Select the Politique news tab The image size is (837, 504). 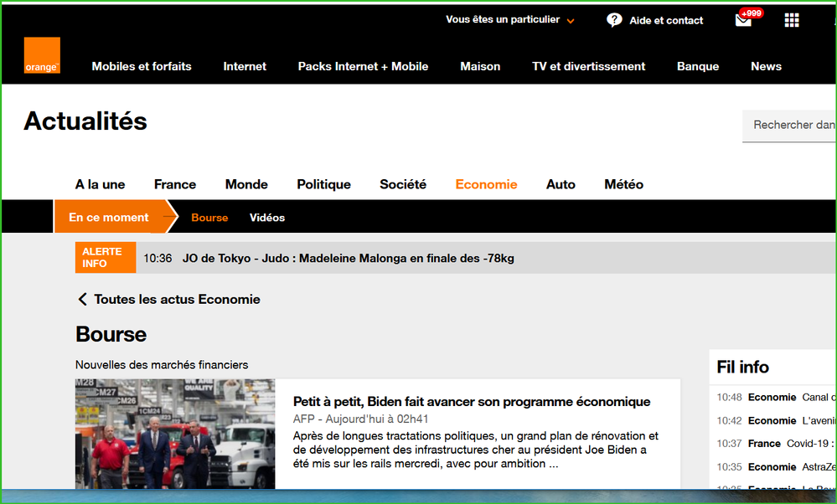pos(323,184)
